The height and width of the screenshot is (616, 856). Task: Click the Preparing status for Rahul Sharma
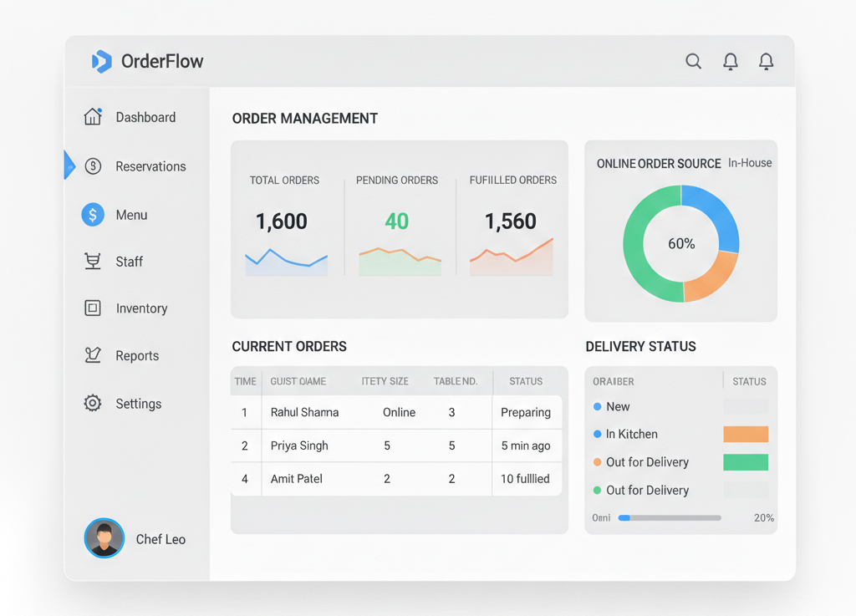pyautogui.click(x=527, y=413)
